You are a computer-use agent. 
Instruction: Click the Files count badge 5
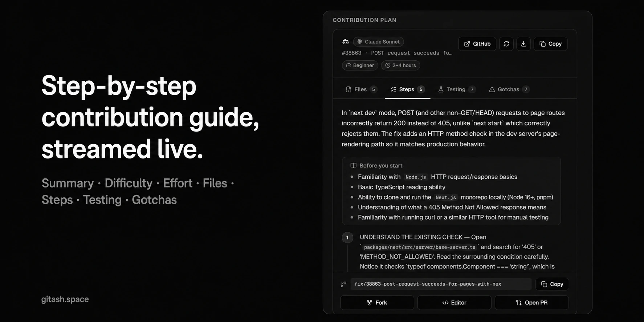(x=374, y=89)
